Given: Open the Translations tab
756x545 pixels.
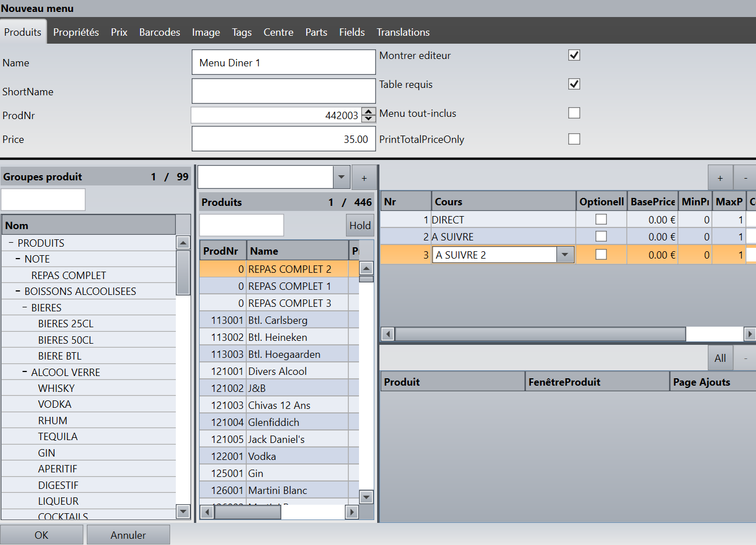Looking at the screenshot, I should (403, 32).
